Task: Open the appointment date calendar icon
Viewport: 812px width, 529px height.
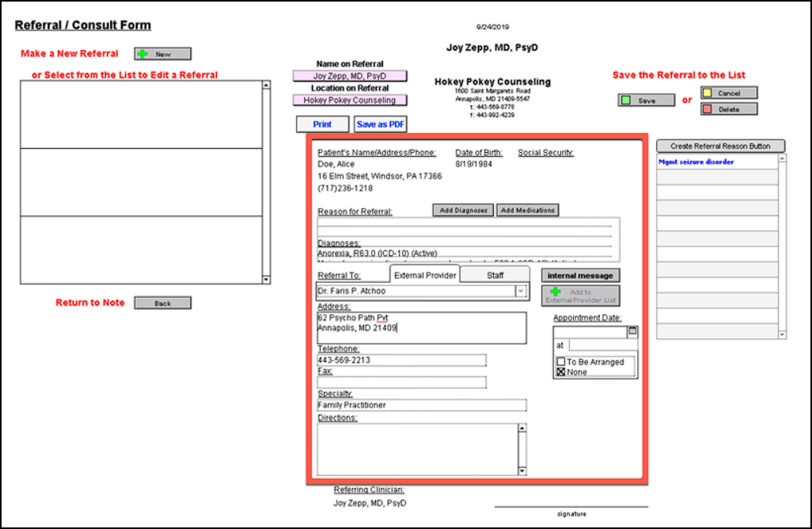Action: click(x=632, y=331)
